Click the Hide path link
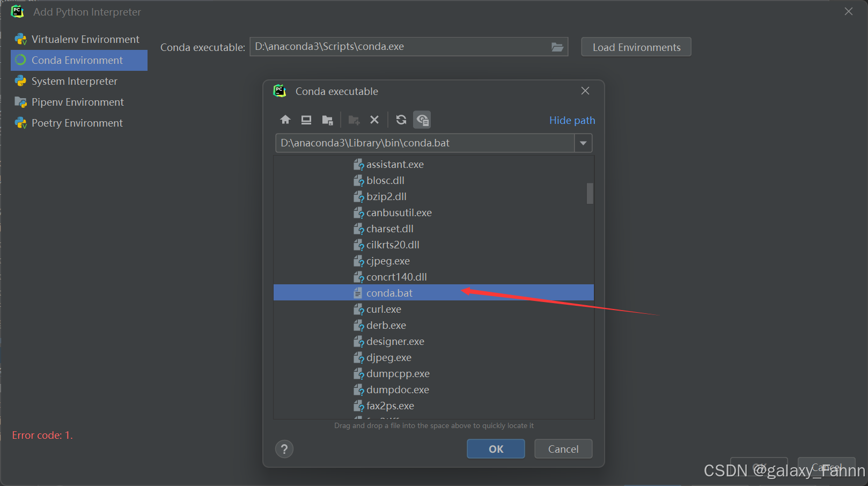Screen dimensions: 868x486 click(x=572, y=120)
